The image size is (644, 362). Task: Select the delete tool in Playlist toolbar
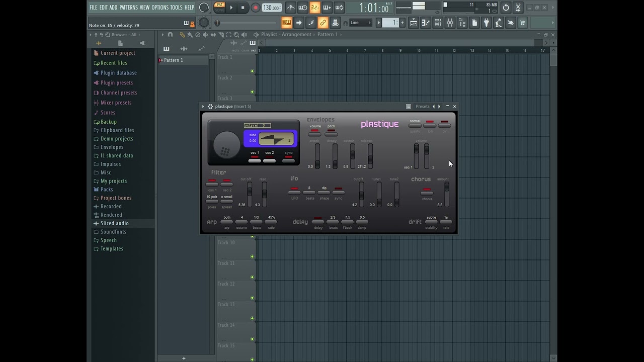(198, 35)
